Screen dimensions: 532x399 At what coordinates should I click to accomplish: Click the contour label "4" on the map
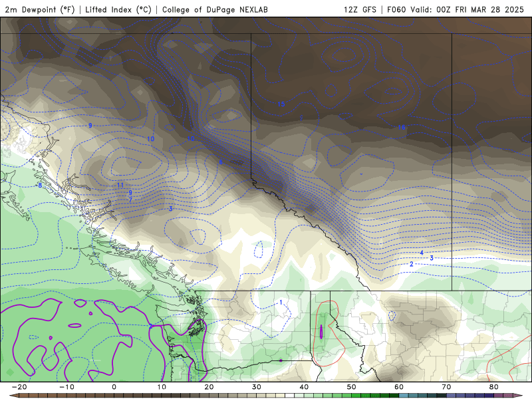[422, 253]
